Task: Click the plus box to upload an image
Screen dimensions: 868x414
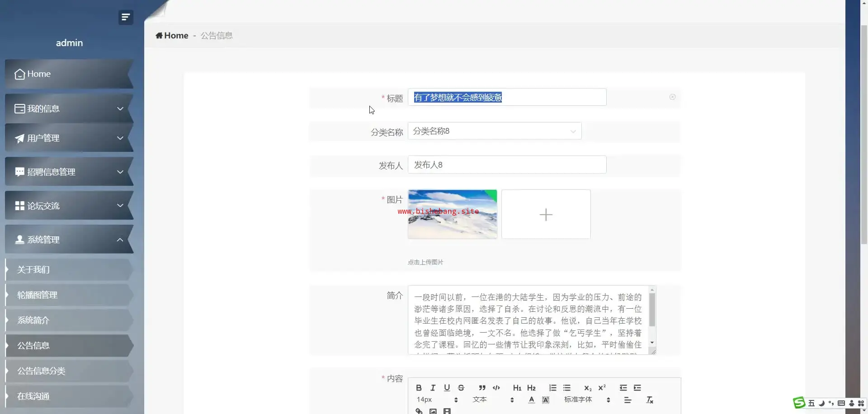Action: tap(546, 214)
